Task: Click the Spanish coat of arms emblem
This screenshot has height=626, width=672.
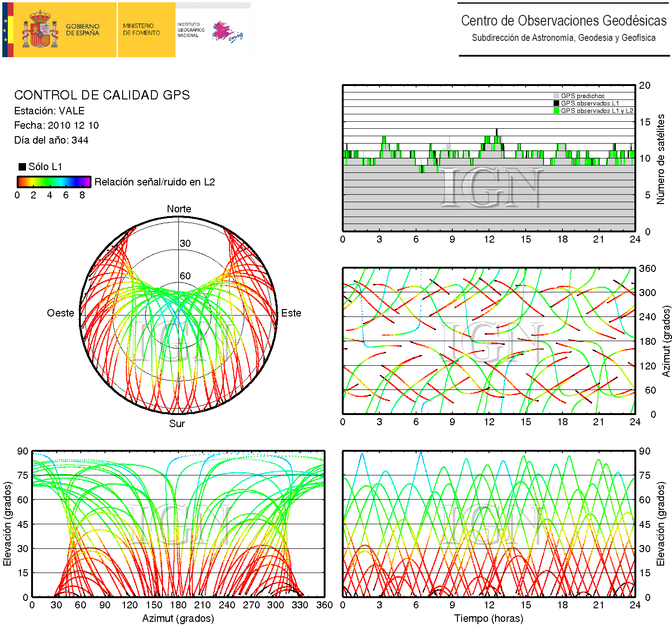Action: (40, 30)
